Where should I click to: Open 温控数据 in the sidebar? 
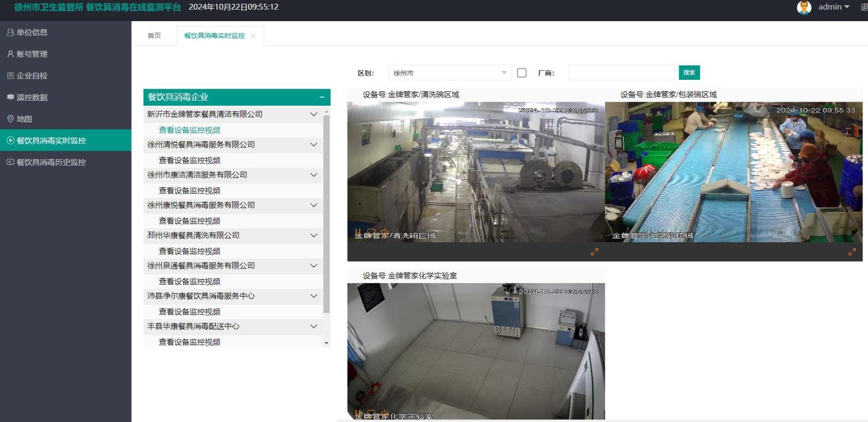pyautogui.click(x=65, y=97)
